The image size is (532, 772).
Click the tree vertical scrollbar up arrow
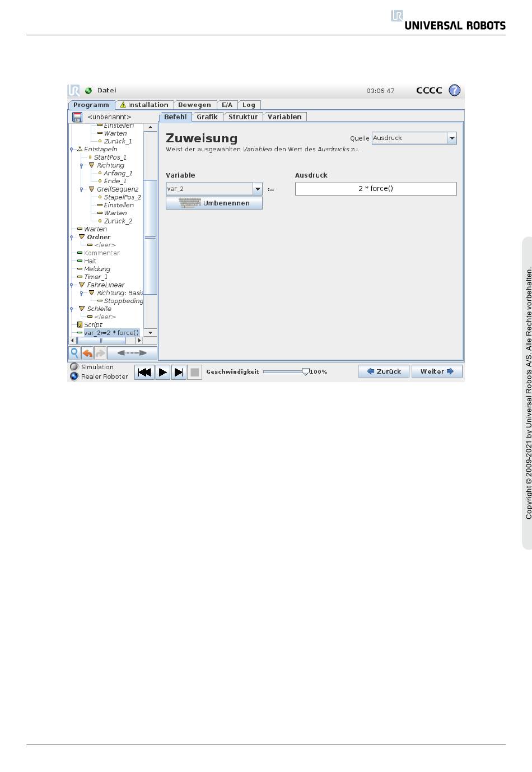[150, 128]
